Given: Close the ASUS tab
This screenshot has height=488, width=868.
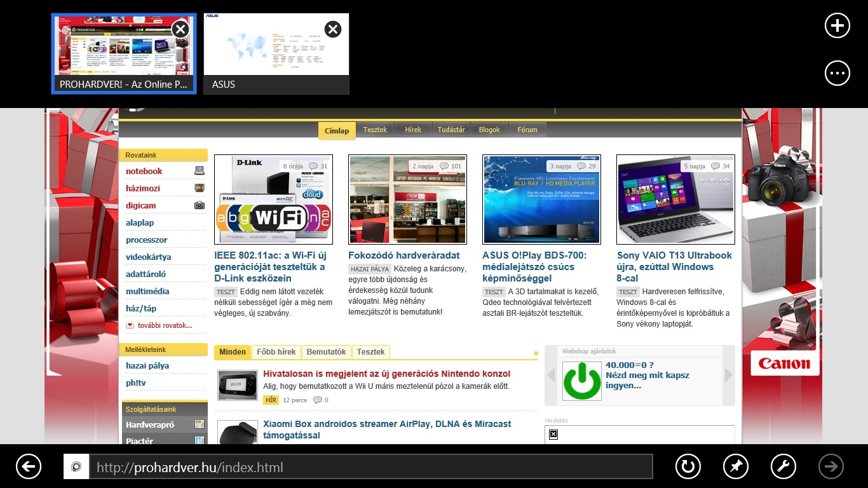Looking at the screenshot, I should (x=333, y=29).
